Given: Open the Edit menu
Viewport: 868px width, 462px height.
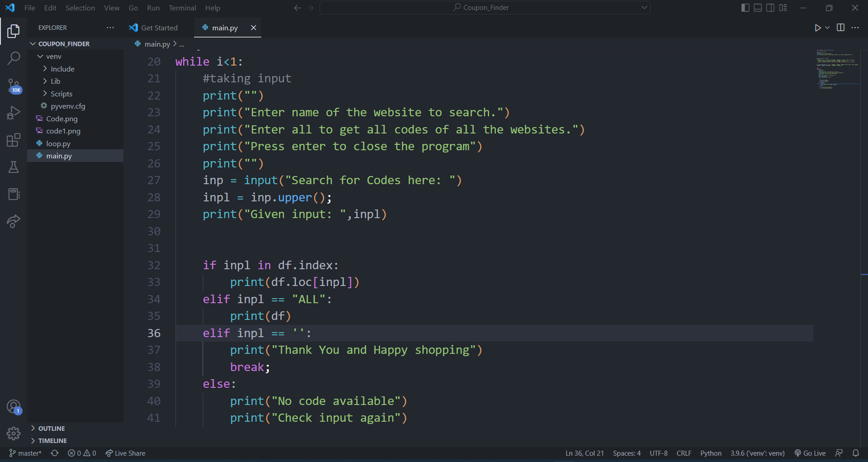Looking at the screenshot, I should point(50,8).
